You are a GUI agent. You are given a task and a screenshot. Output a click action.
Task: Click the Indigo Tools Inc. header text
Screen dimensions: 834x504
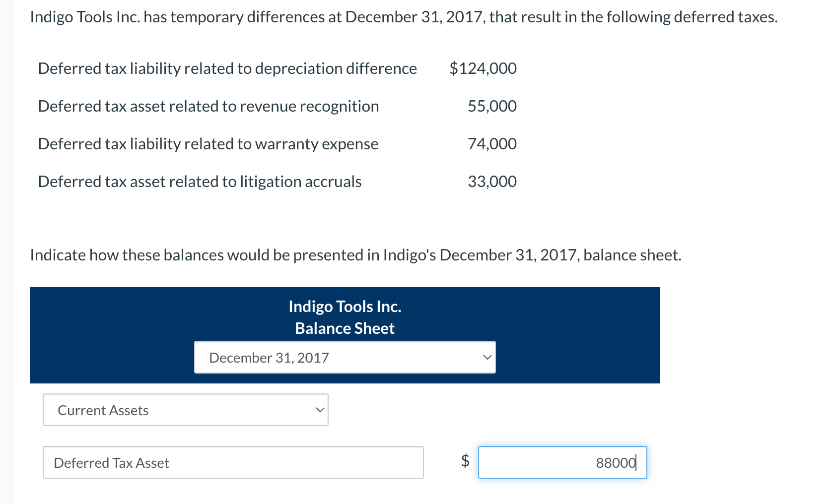point(345,307)
